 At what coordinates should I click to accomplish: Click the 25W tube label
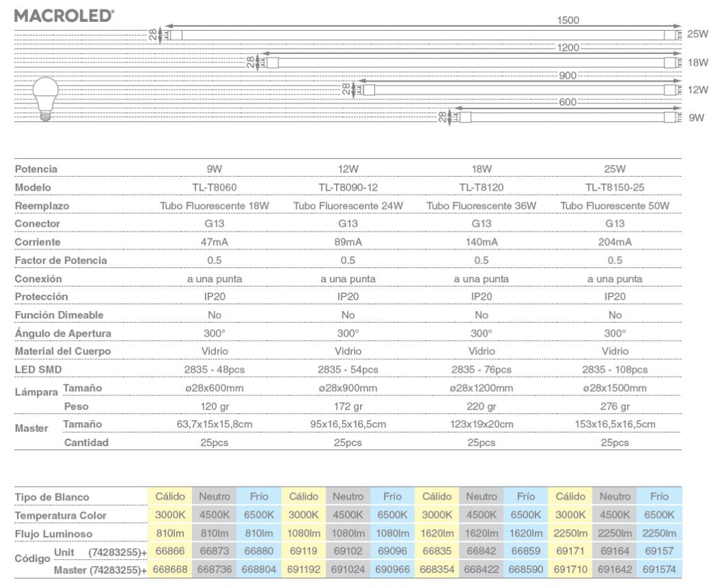click(x=697, y=34)
